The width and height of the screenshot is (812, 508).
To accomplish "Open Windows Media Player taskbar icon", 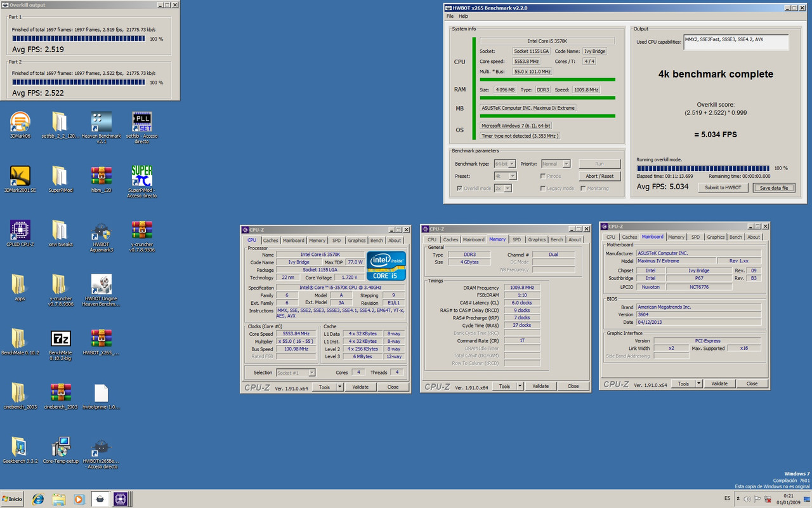I will coord(79,499).
